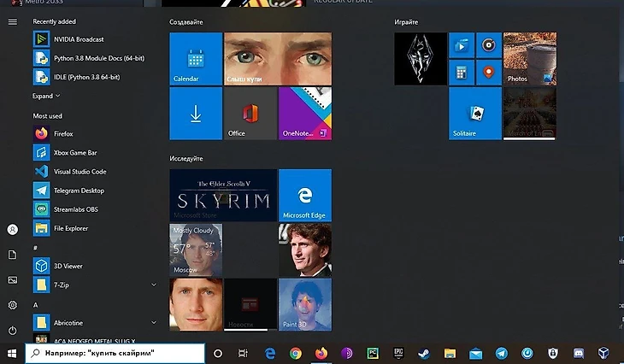Open the Moscow weather tile

[x=196, y=250]
